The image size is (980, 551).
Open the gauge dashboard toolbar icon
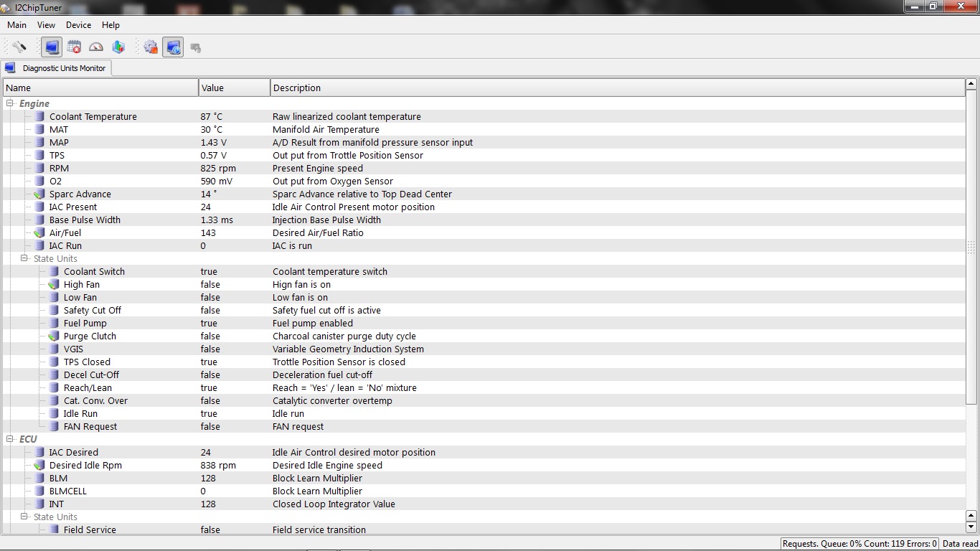(96, 47)
